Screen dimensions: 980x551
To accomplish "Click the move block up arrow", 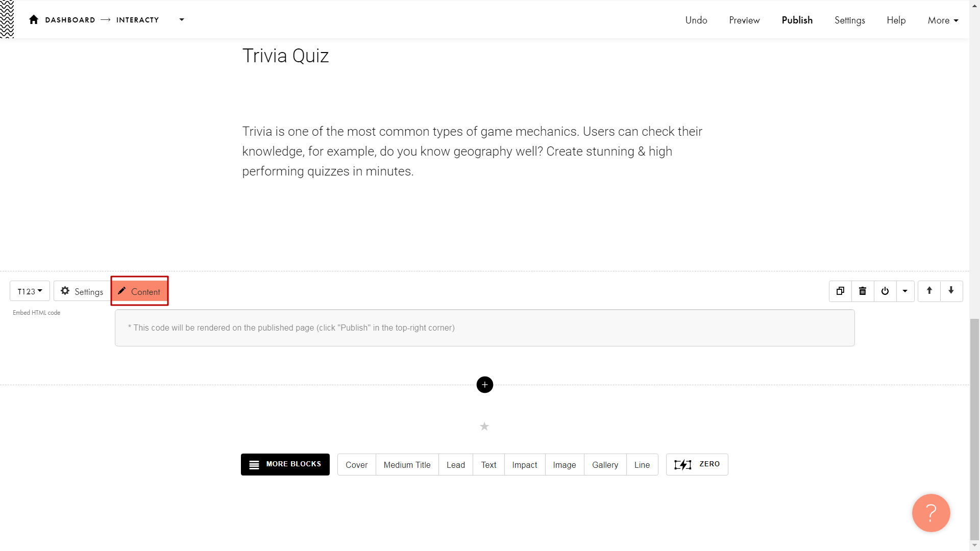I will coord(929,291).
